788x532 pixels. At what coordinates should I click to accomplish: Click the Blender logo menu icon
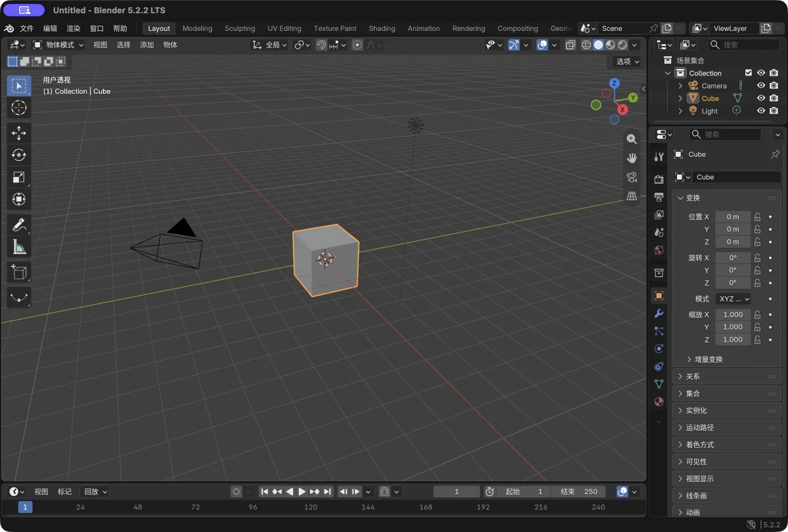point(9,28)
